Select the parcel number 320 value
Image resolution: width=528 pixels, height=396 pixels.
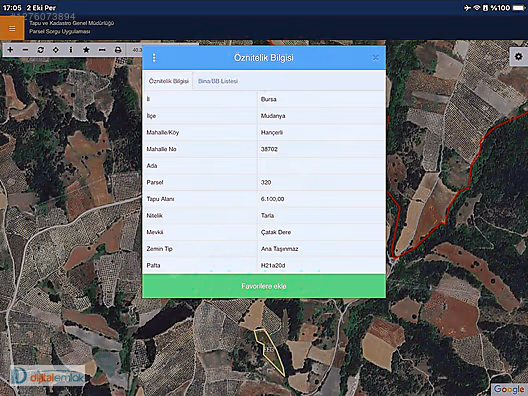321,182
